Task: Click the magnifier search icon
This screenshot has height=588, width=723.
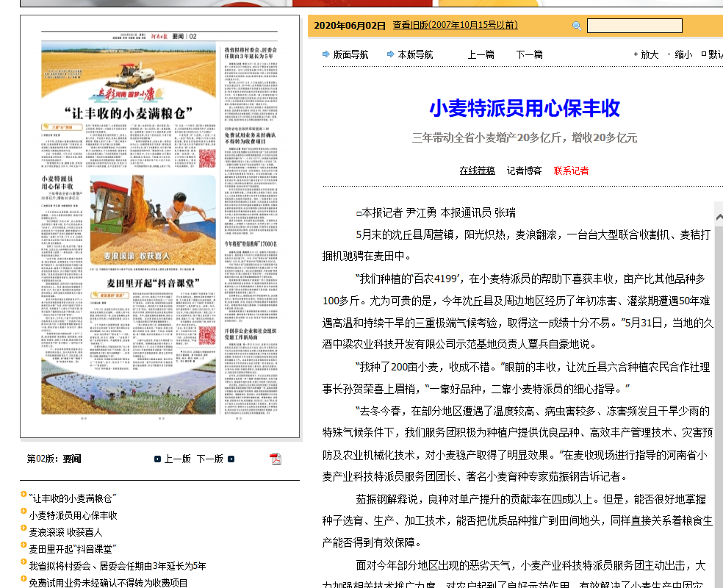Action: point(576,26)
